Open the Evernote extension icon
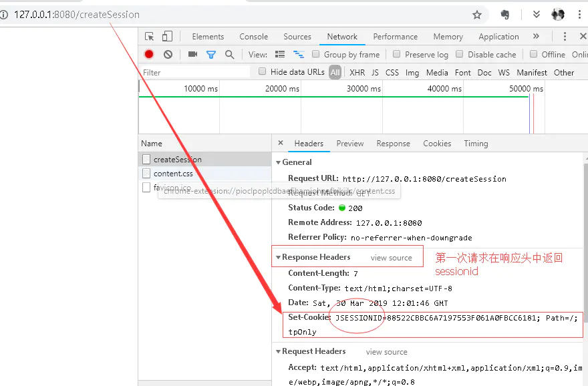The image size is (588, 386). (x=505, y=15)
